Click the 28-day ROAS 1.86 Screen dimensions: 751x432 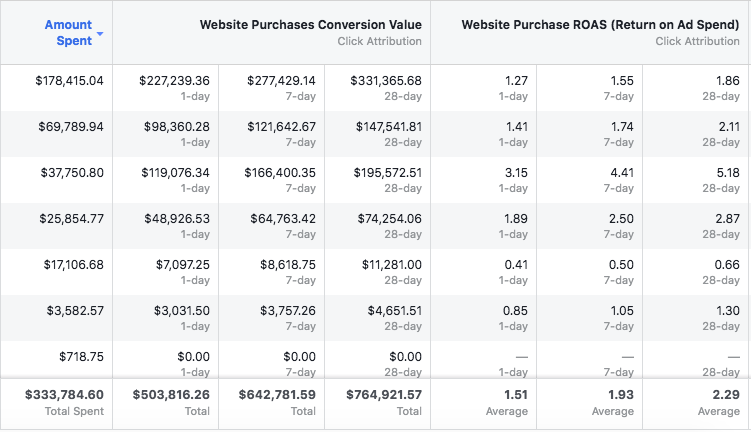point(728,80)
